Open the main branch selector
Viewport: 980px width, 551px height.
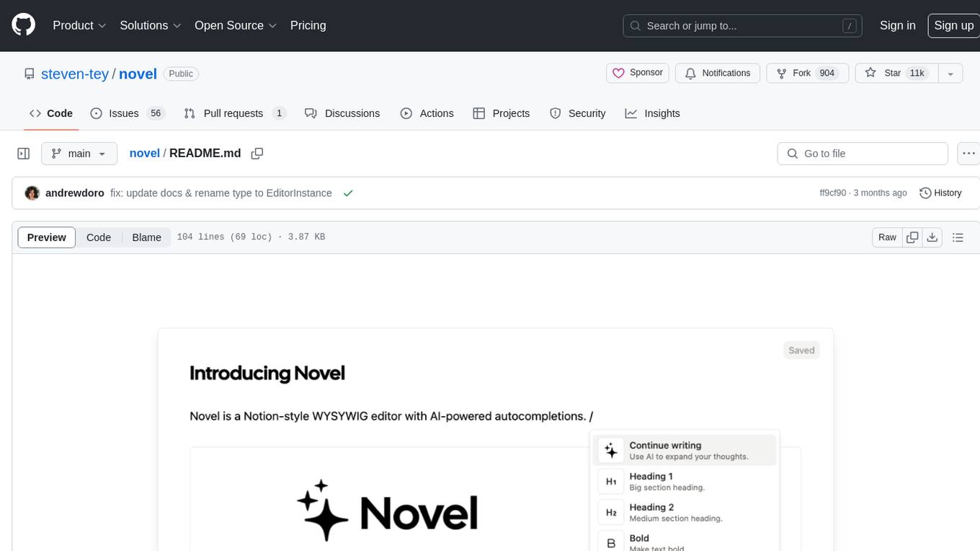click(79, 154)
